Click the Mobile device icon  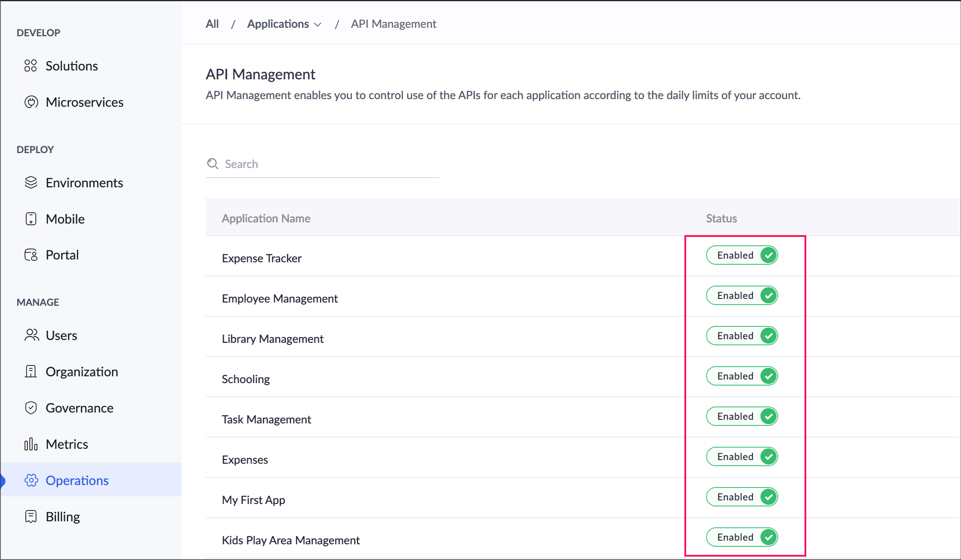31,219
